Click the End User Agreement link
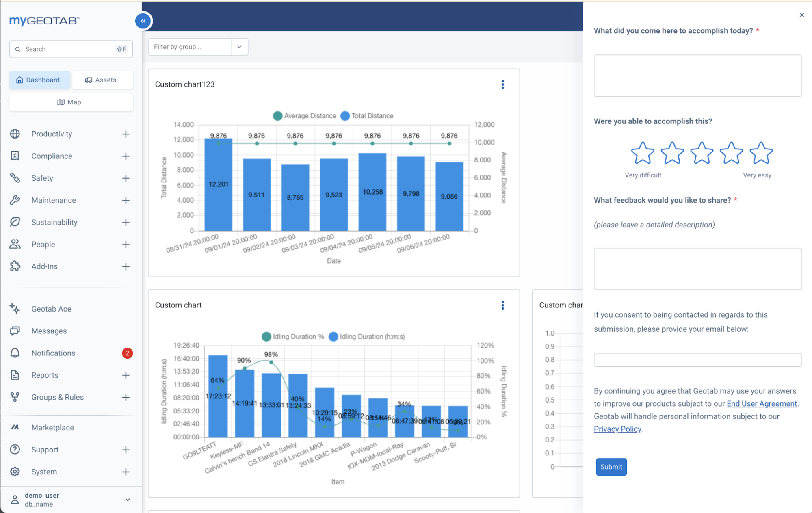This screenshot has width=812, height=513. point(762,404)
